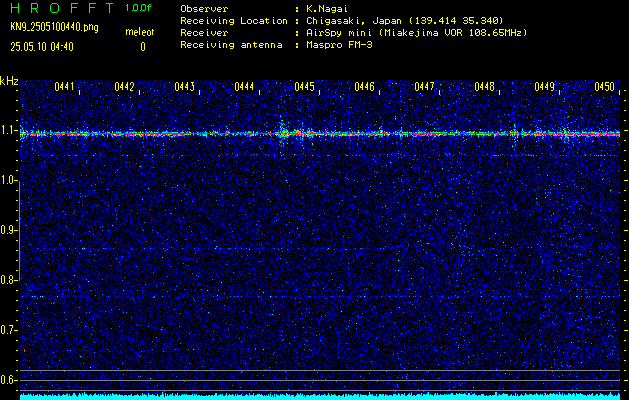Screen dimensions: 629x400
Task: Click the timestamp 25.05.10 04:40
Action: coord(42,47)
